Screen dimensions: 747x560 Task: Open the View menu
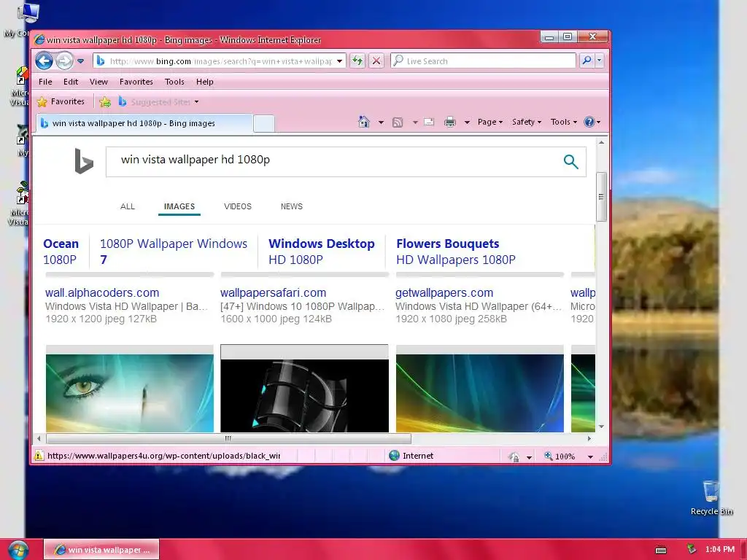point(98,82)
